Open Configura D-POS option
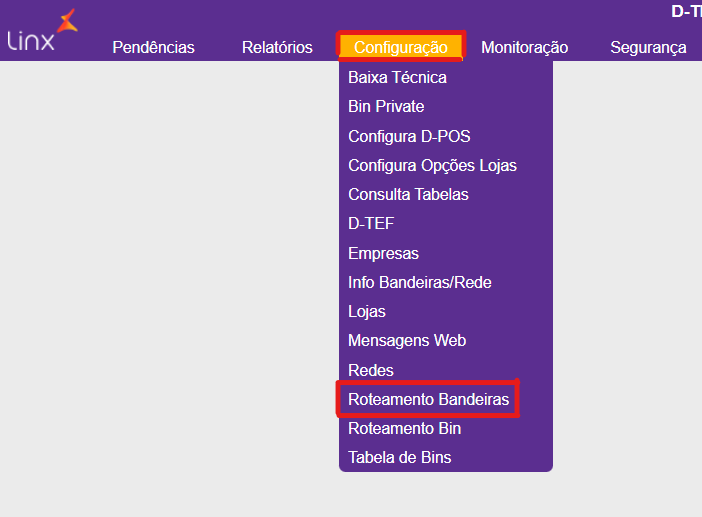Image resolution: width=702 pixels, height=517 pixels. [x=409, y=136]
